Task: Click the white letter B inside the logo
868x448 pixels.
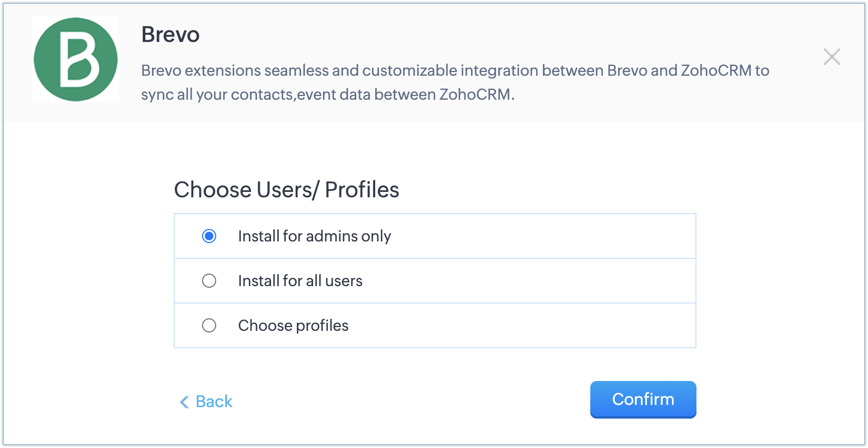Action: pos(79,60)
